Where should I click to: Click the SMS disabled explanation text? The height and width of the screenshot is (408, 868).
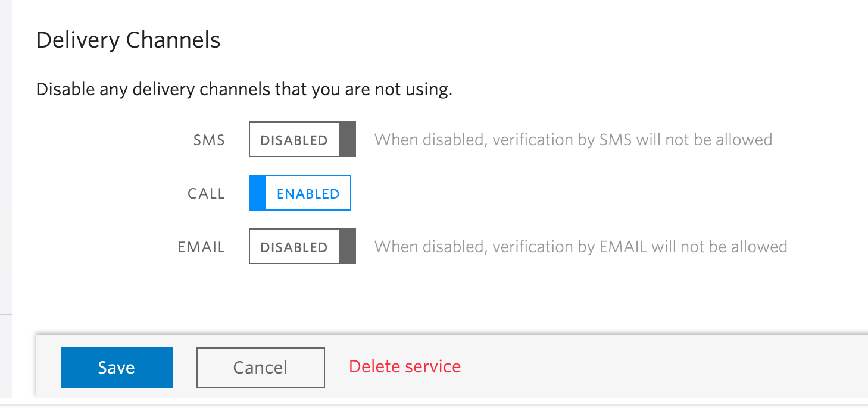point(573,139)
